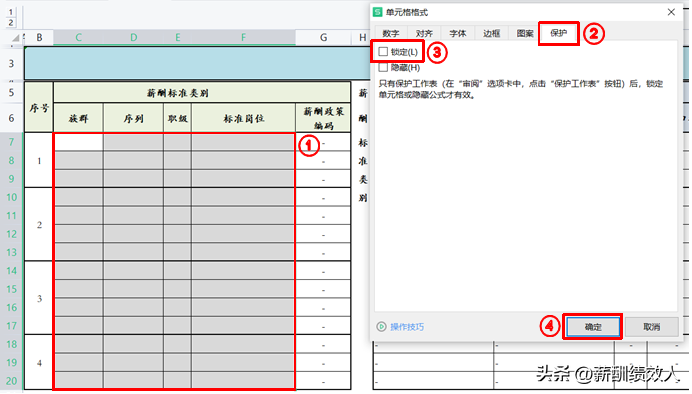This screenshot has height=394, width=692.
Task: Click outline level 1 button
Action: tap(11, 12)
